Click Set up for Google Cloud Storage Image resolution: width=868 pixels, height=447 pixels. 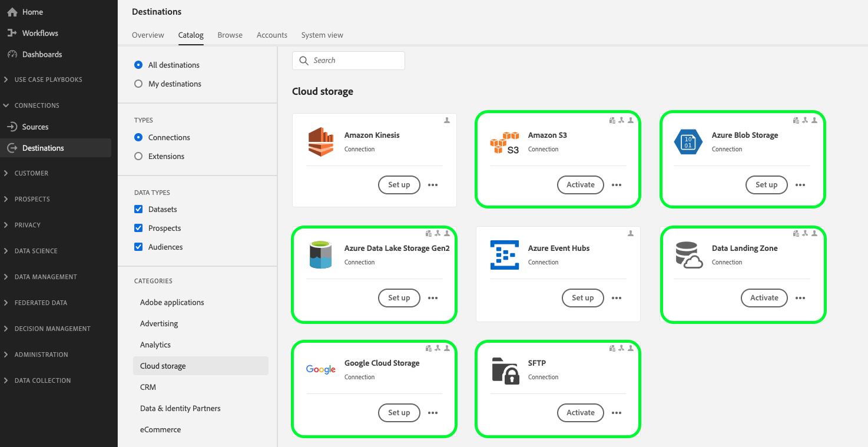(399, 413)
